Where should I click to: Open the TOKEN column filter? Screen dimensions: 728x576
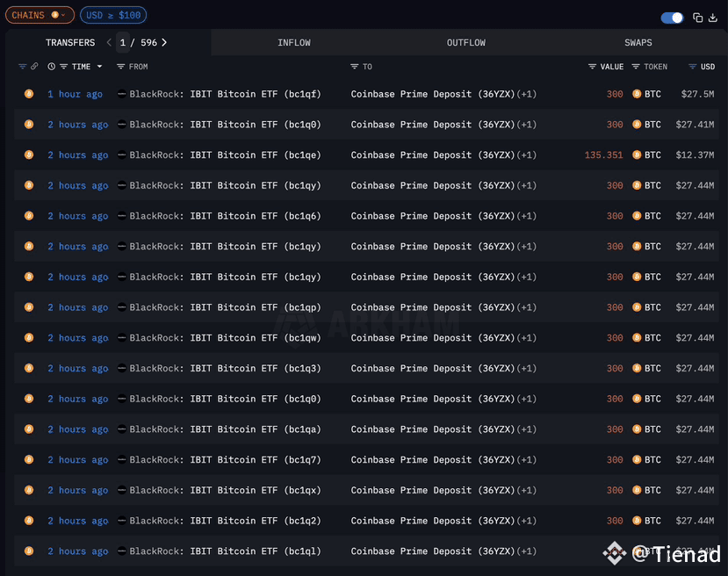tap(636, 67)
